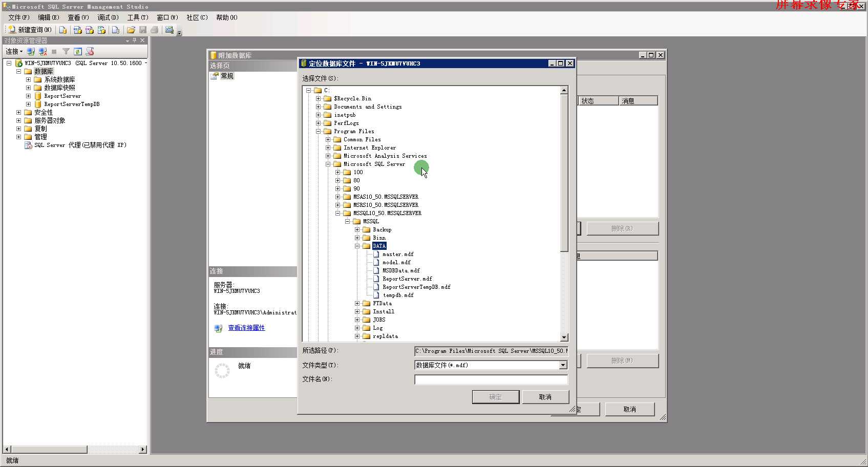Expand the MSAS10_50.MSSQLSERVER folder
Image resolution: width=868 pixels, height=467 pixels.
(338, 197)
